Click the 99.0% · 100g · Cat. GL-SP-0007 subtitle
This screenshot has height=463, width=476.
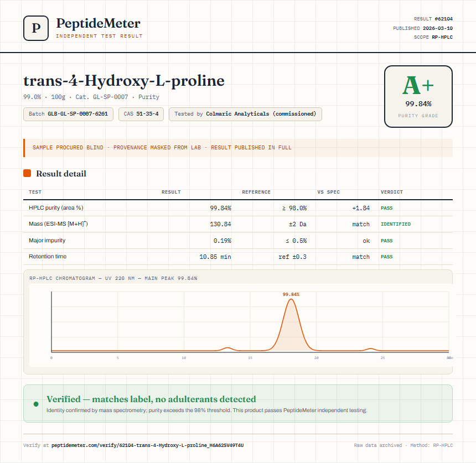coord(91,97)
